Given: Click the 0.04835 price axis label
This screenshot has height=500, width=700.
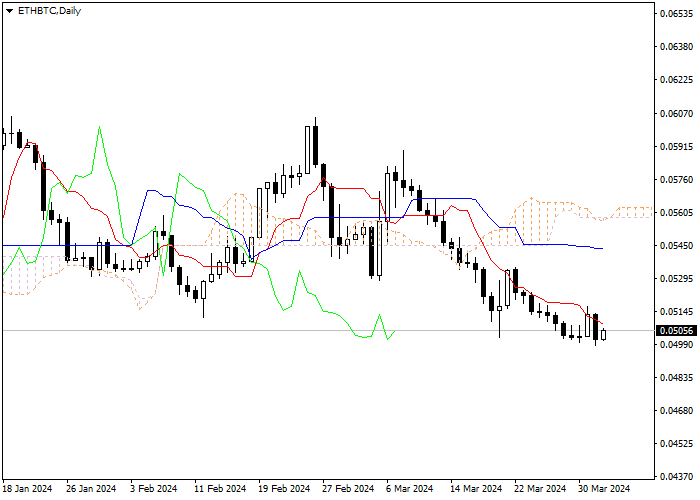Looking at the screenshot, I should click(x=676, y=378).
